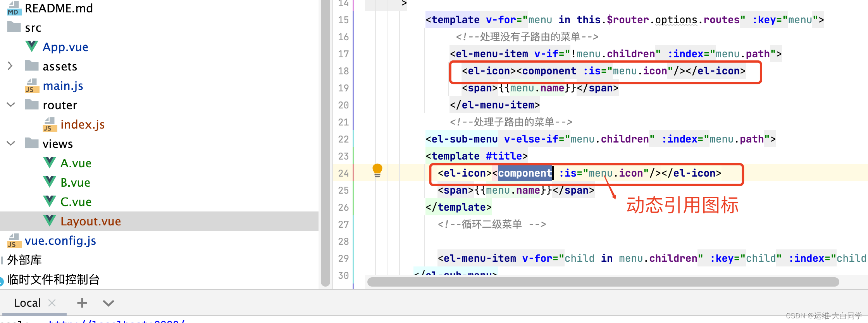
Task: Click the Vue icon beside A.vue
Action: click(50, 163)
